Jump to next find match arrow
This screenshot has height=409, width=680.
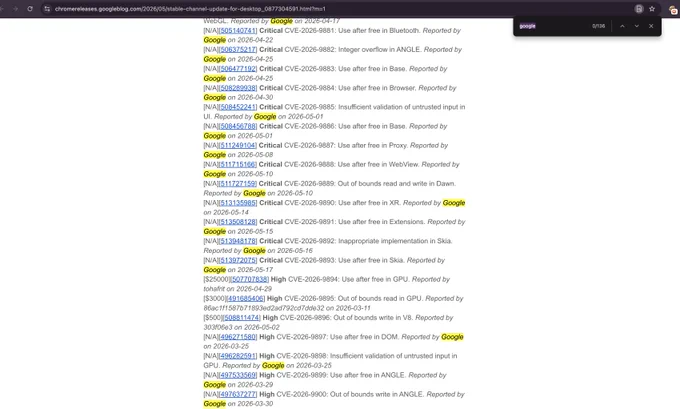pos(637,26)
